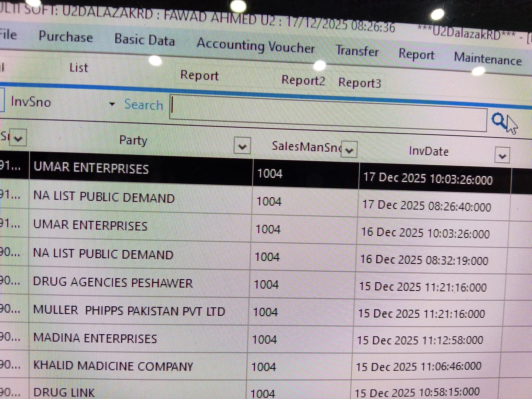532x399 pixels.
Task: Click the InvDate column header
Action: tap(429, 152)
